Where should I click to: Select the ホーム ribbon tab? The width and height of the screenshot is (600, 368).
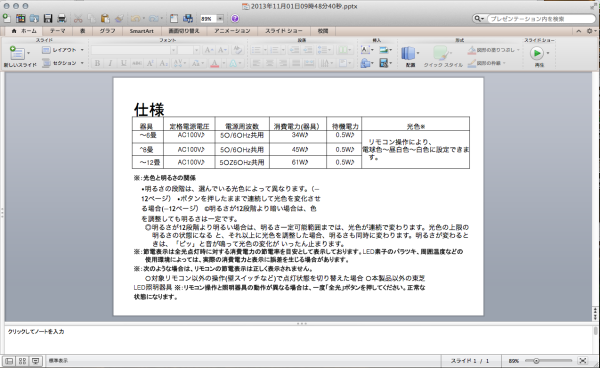24,31
